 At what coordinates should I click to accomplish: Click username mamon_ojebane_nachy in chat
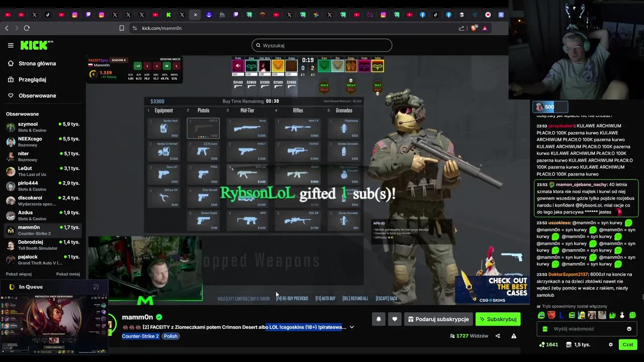[x=581, y=185]
